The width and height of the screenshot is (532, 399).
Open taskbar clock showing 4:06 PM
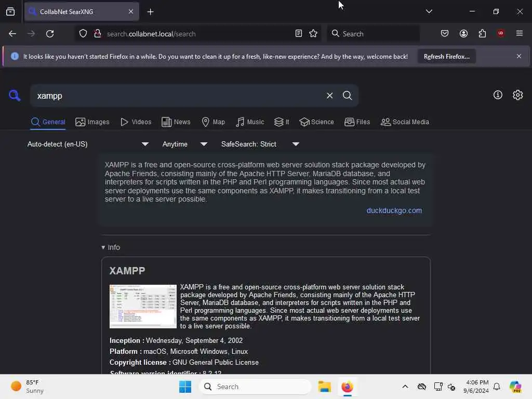pyautogui.click(x=476, y=387)
